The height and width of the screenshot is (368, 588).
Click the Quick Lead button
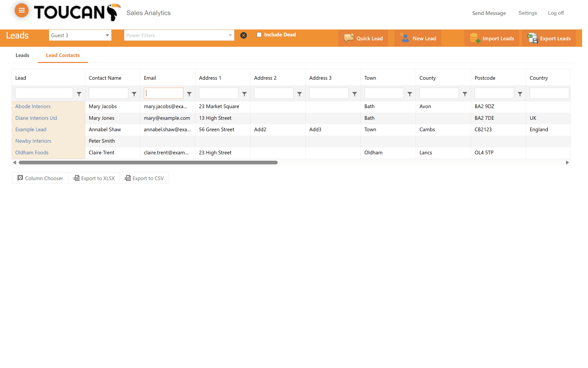pyautogui.click(x=363, y=38)
